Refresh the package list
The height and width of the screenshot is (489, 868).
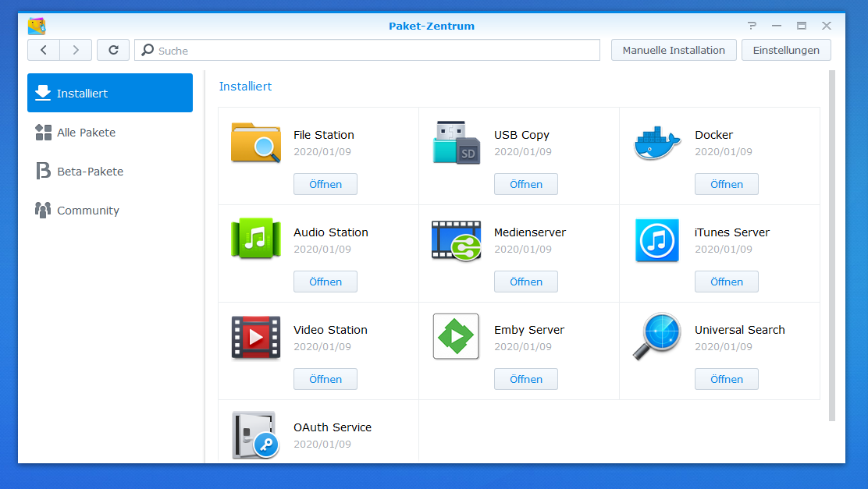point(113,50)
